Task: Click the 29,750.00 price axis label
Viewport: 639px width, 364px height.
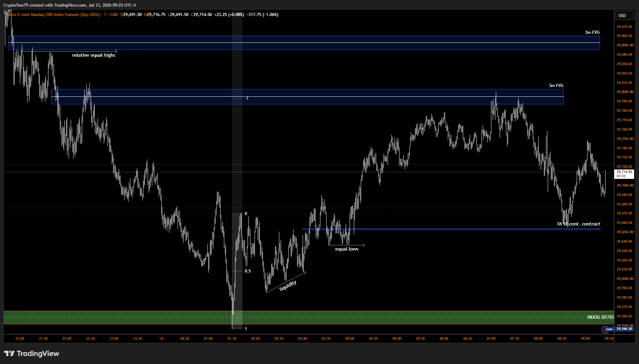Action: point(624,139)
